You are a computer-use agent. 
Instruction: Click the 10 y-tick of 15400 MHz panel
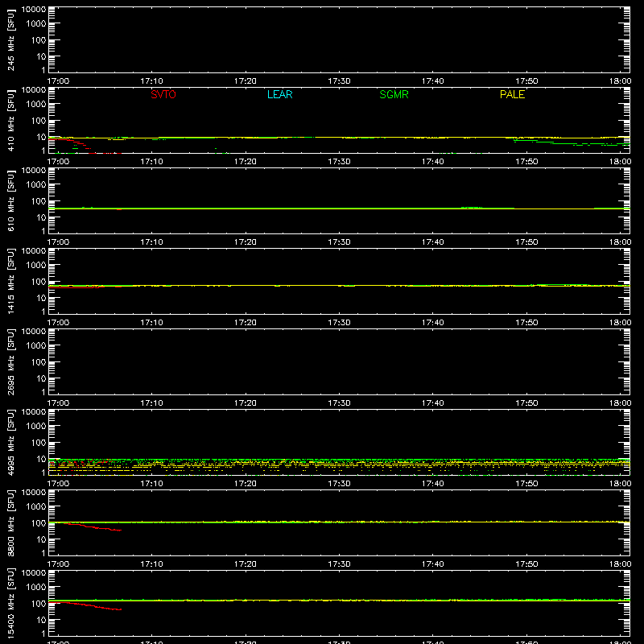[41, 620]
